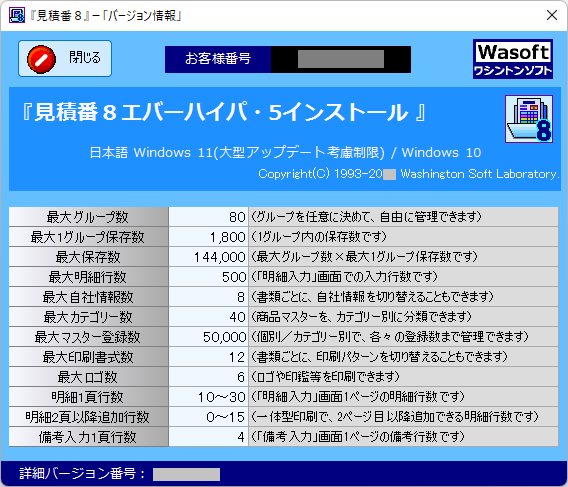Close the version info window with X
This screenshot has height=487, width=568.
pyautogui.click(x=552, y=15)
